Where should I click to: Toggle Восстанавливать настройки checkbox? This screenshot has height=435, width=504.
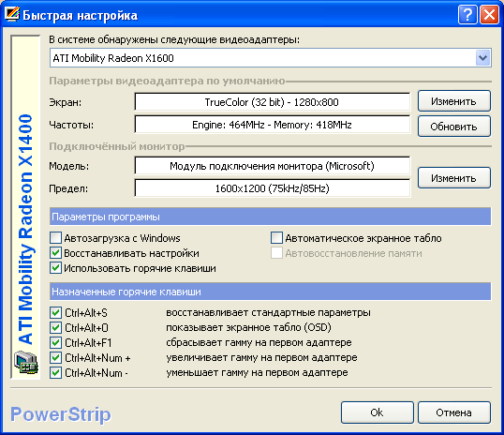[x=55, y=253]
